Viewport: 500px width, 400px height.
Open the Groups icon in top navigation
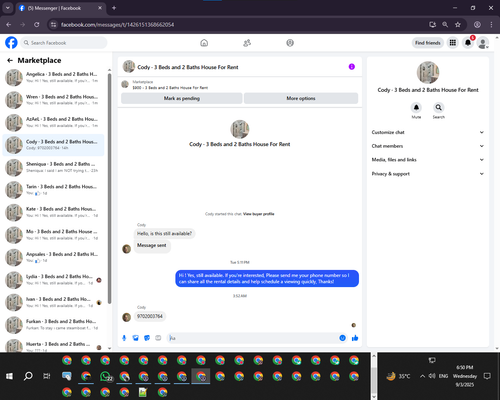[290, 43]
